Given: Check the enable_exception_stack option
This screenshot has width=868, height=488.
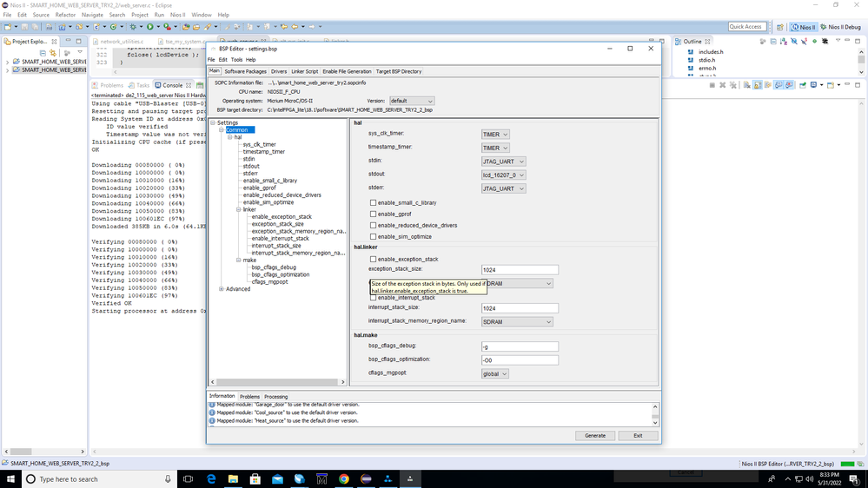Looking at the screenshot, I should pyautogui.click(x=374, y=259).
